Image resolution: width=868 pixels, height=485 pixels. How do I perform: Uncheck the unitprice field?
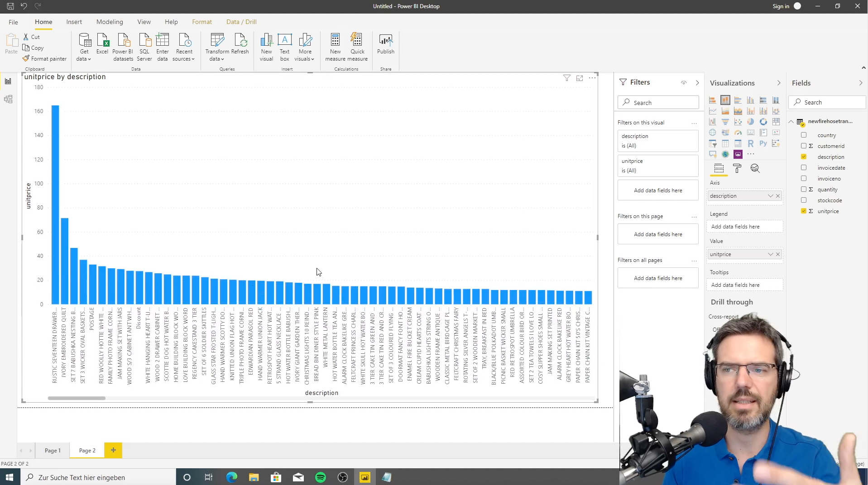[x=804, y=211]
